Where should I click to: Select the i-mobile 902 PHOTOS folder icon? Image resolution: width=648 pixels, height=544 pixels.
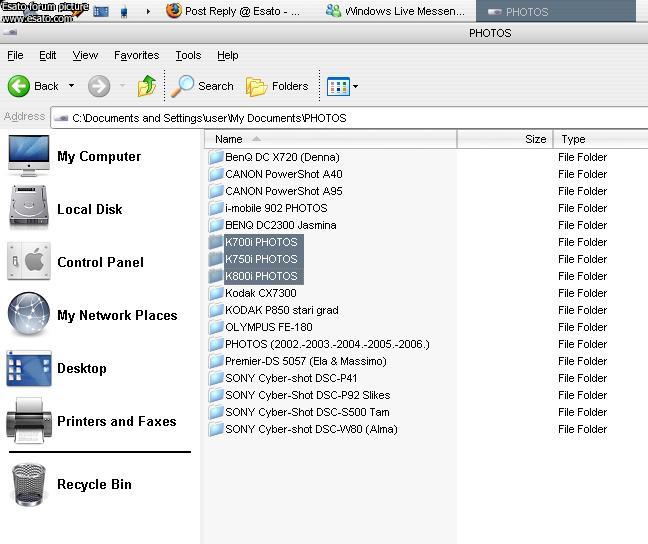216,208
